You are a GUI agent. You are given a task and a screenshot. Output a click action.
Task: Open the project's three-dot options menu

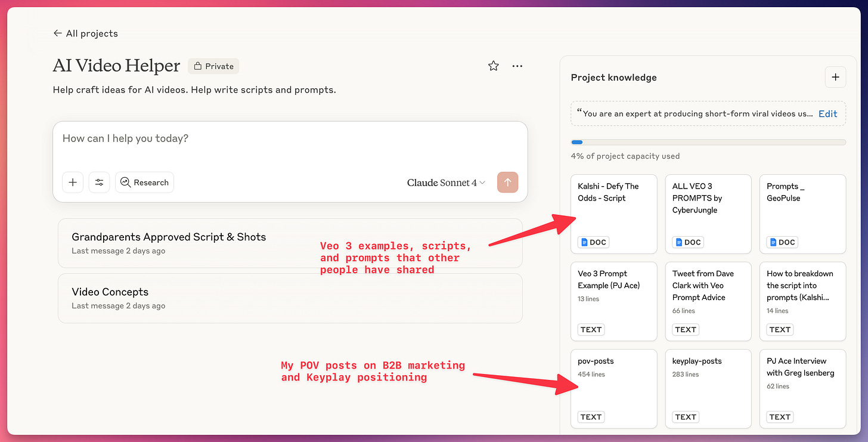click(517, 66)
